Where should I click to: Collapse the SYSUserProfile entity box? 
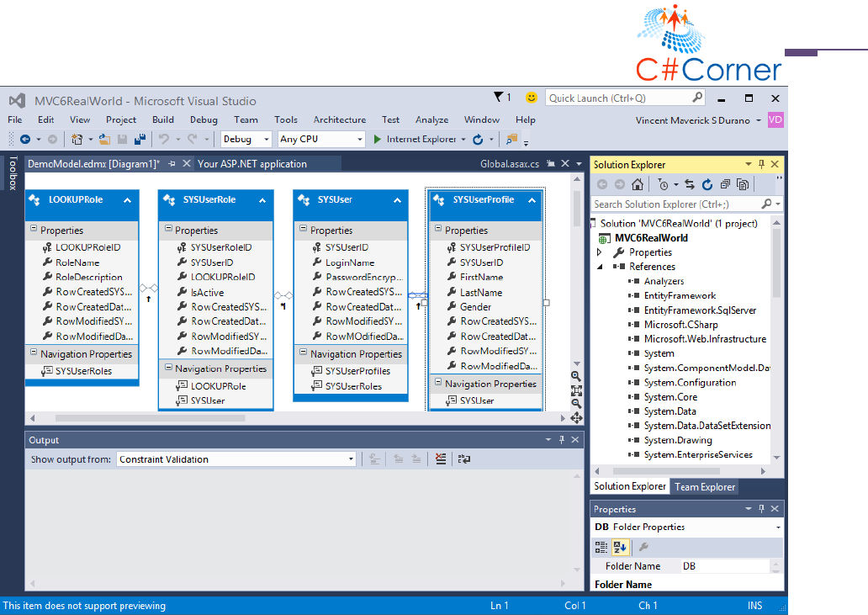click(x=532, y=200)
